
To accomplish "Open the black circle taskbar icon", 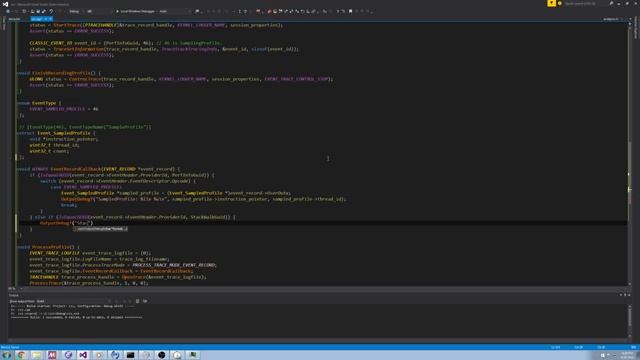I will coord(162,355).
